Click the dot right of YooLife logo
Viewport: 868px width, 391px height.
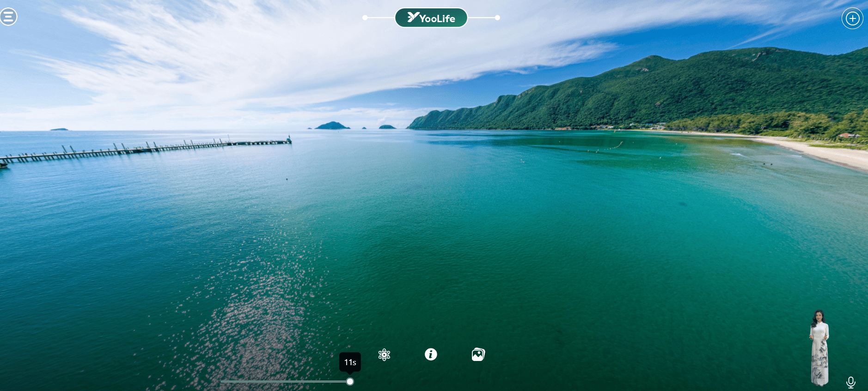497,18
